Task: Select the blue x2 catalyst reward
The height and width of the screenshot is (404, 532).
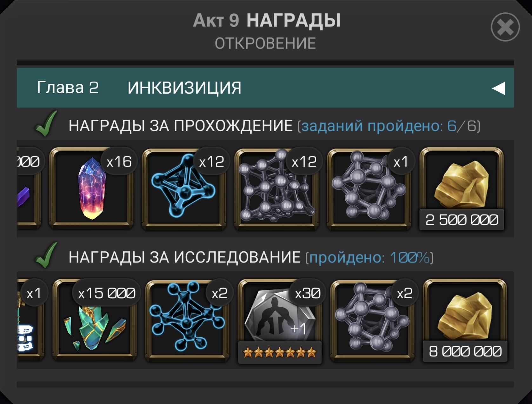Action: click(x=187, y=320)
